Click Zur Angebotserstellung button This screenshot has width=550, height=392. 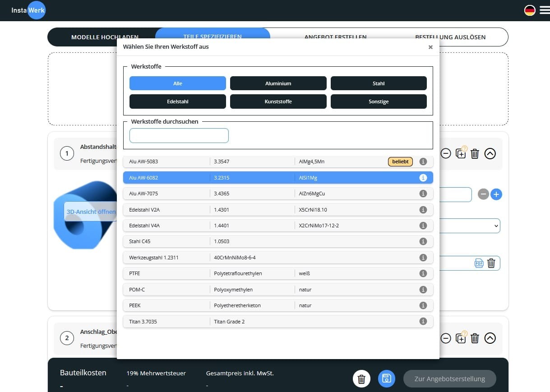click(449, 379)
